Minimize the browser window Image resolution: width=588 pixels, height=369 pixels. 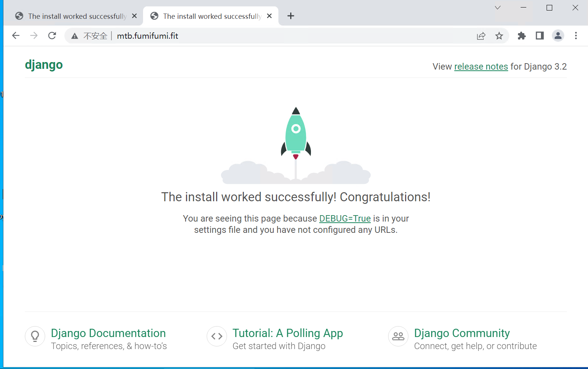point(523,8)
